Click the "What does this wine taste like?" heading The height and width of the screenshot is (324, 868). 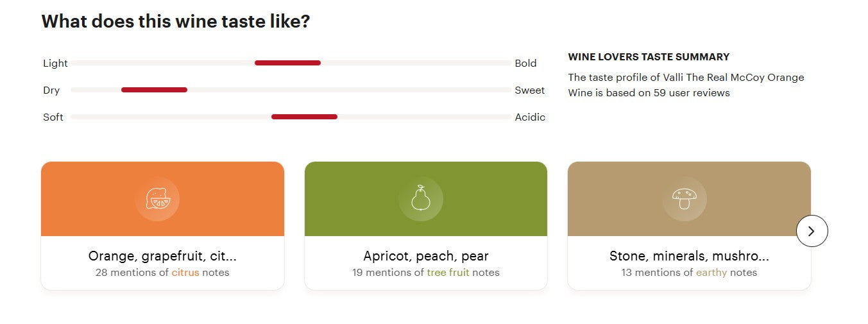(176, 21)
